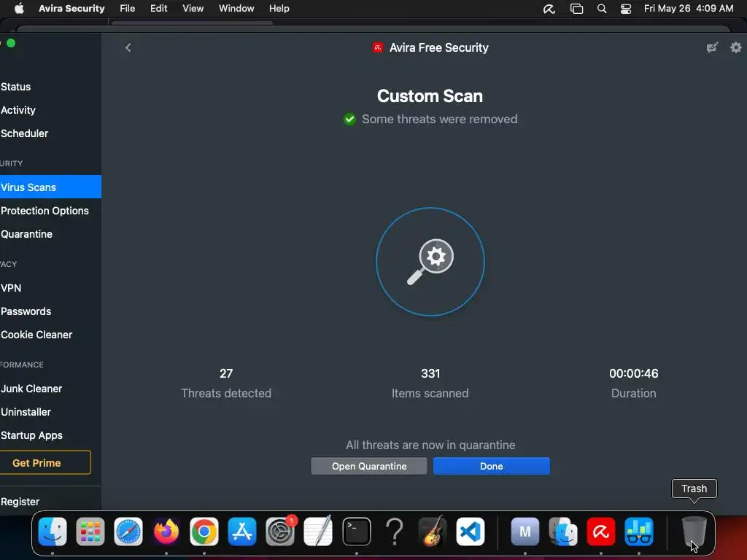Open Uninstaller in the sidebar

pos(26,412)
